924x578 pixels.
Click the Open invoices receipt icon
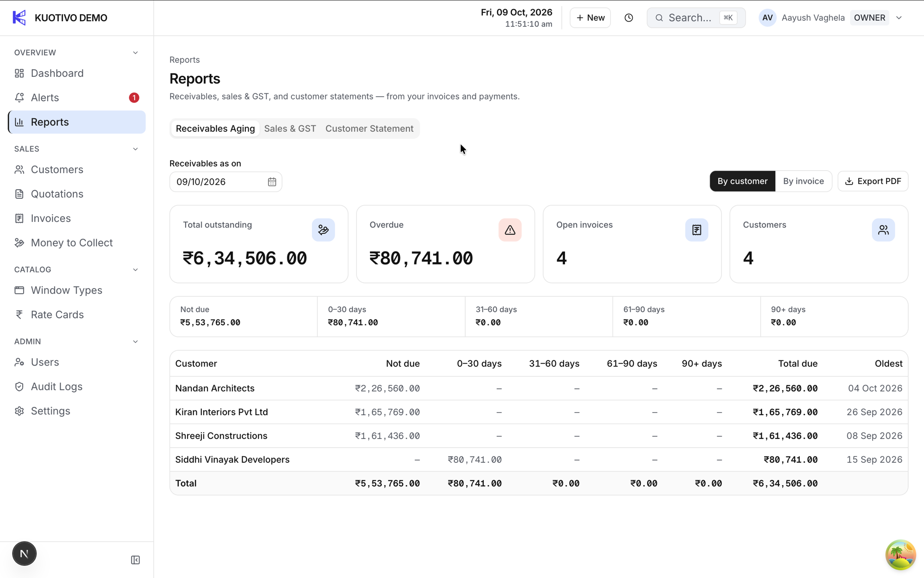[x=697, y=230]
